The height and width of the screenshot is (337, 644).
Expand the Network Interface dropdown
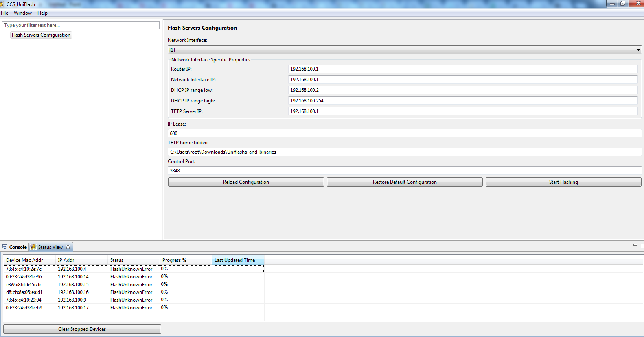pos(405,50)
